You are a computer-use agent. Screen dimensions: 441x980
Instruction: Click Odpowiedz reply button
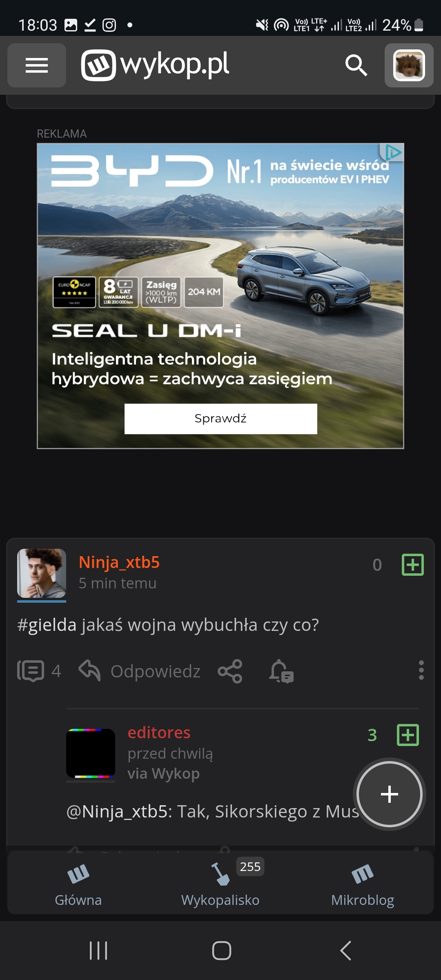coord(140,671)
